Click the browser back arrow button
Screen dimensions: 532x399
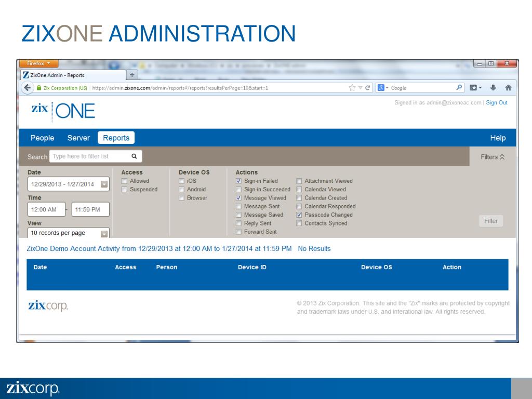click(27, 87)
